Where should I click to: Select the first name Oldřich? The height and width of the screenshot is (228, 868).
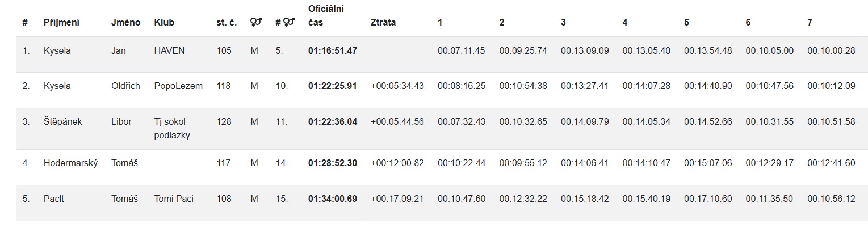(x=125, y=86)
